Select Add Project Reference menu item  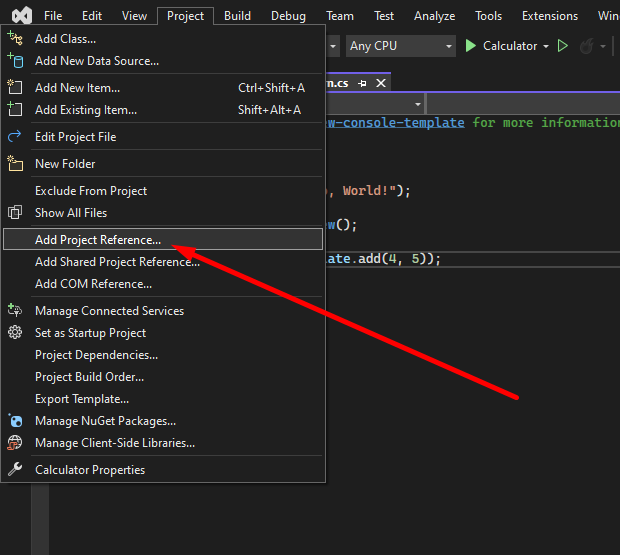pyautogui.click(x=98, y=240)
